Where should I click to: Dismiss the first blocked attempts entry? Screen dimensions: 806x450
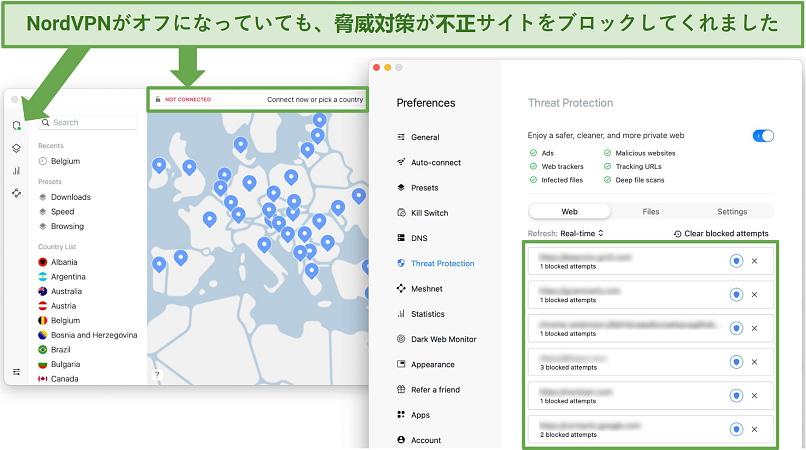[754, 261]
